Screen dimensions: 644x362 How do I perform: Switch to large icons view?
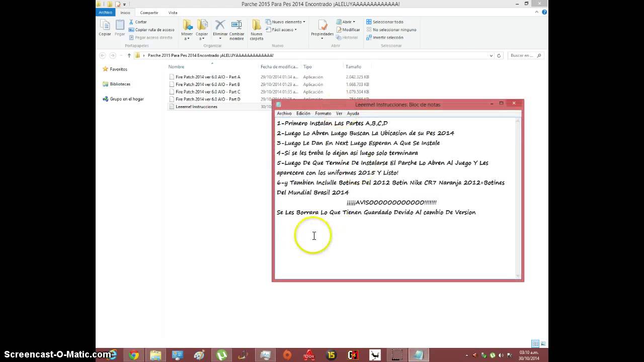543,344
